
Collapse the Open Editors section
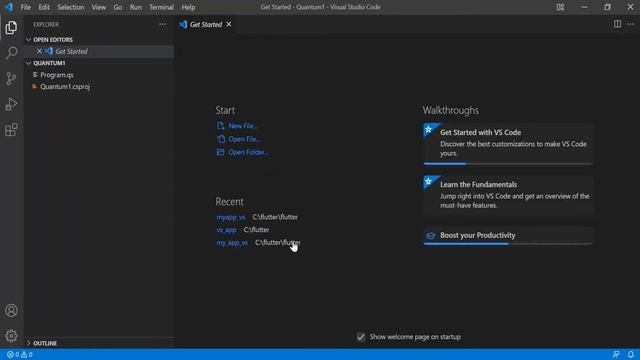pos(28,40)
